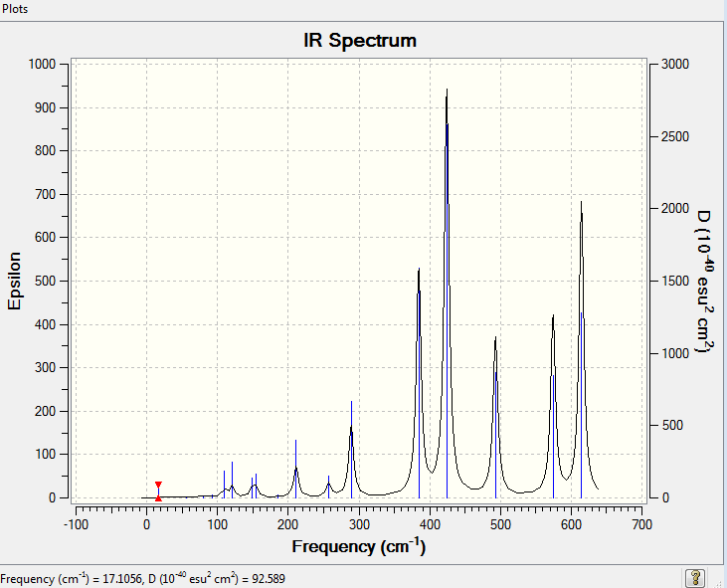The width and height of the screenshot is (727, 588).
Task: Click the '1500' tick on the D axis
Action: coord(675,281)
